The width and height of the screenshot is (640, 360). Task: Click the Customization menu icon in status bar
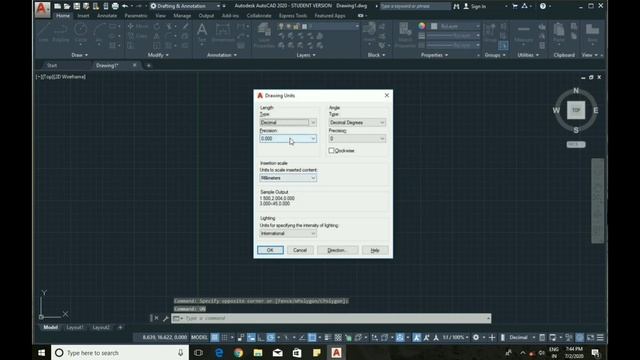(x=600, y=338)
